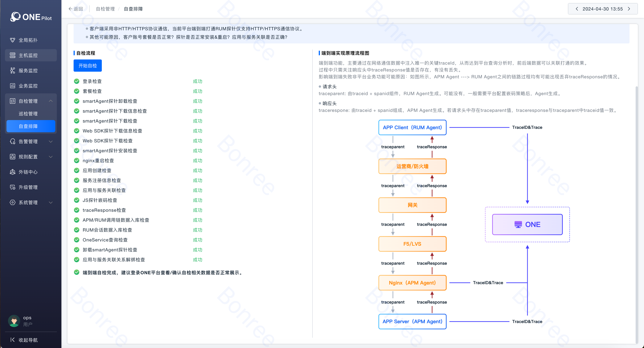Image resolution: width=644 pixels, height=348 pixels.
Task: Click the 业务监控 chart icon
Action: pyautogui.click(x=13, y=86)
